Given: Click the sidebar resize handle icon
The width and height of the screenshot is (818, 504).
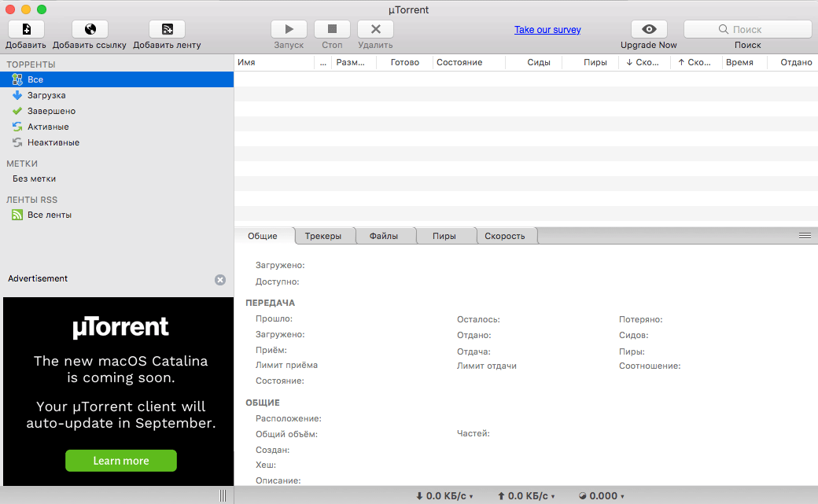Looking at the screenshot, I should coord(223,495).
